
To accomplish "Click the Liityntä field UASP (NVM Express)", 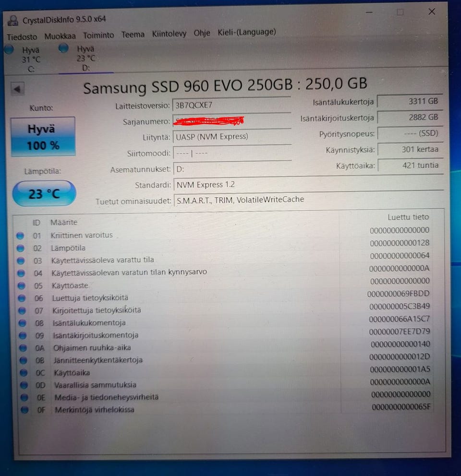I will (x=232, y=137).
